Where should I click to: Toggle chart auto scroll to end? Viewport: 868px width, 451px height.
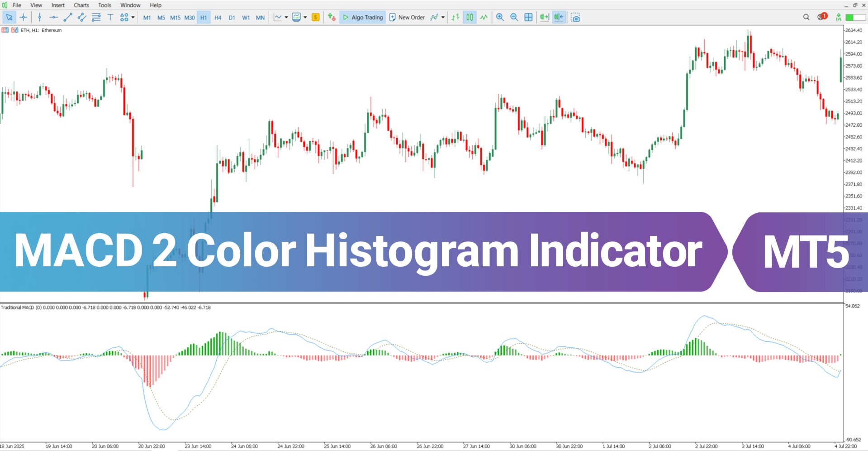click(544, 17)
